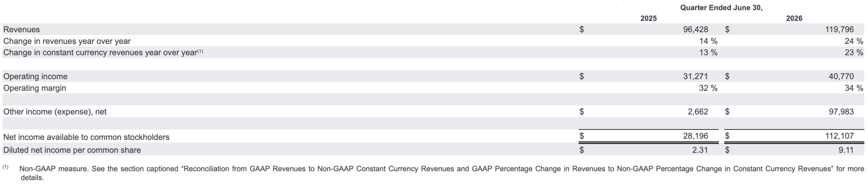Screen dimensions: 868x189
Task: Select the 97,983 other income value
Action: (841, 111)
